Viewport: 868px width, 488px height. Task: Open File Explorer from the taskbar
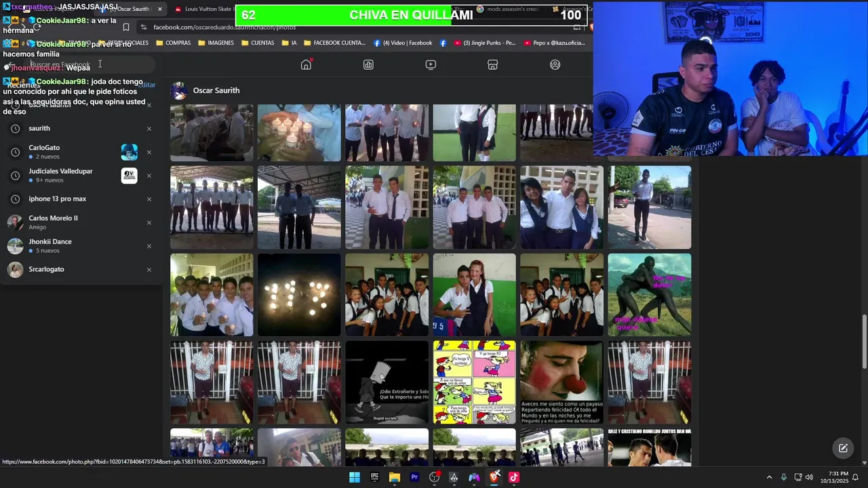point(395,477)
